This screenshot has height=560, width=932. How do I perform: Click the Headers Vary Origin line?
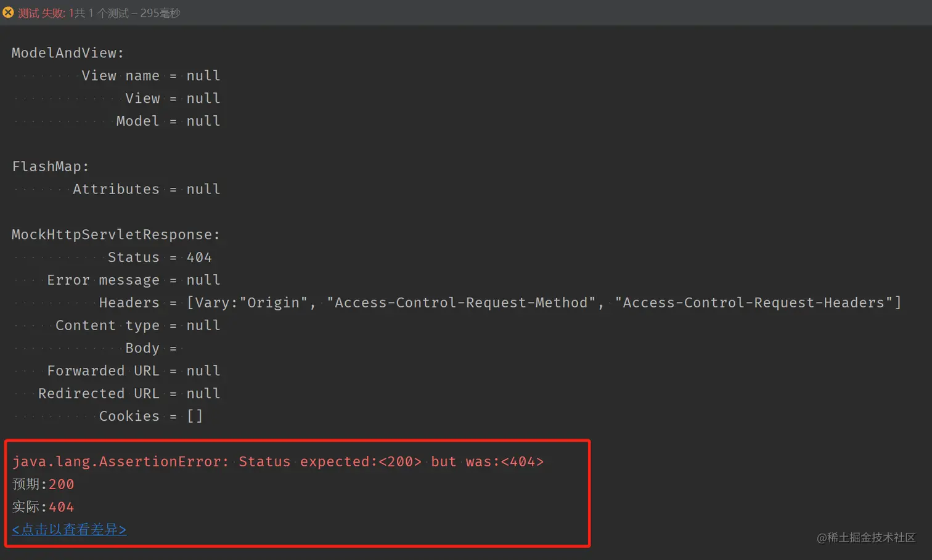coord(500,302)
